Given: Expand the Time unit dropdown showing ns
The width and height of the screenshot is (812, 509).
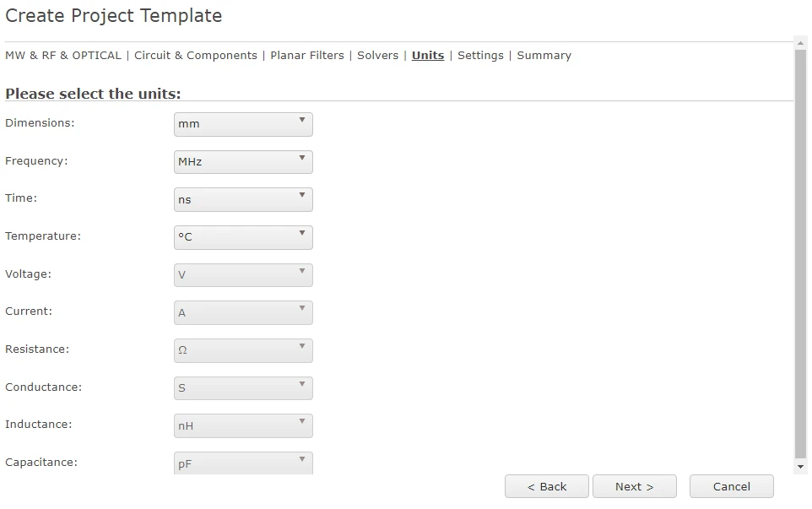Looking at the screenshot, I should [x=243, y=200].
